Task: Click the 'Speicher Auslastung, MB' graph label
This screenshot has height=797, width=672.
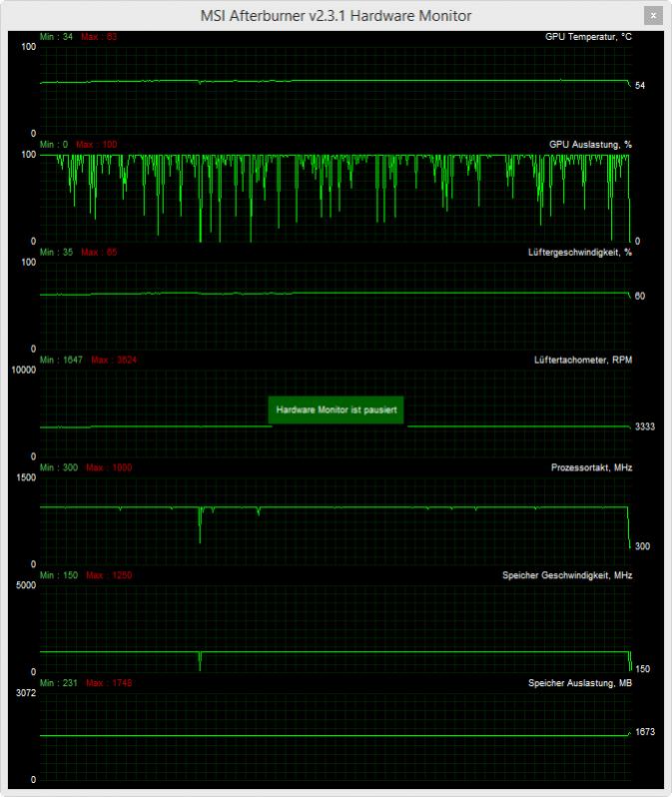Action: click(580, 683)
